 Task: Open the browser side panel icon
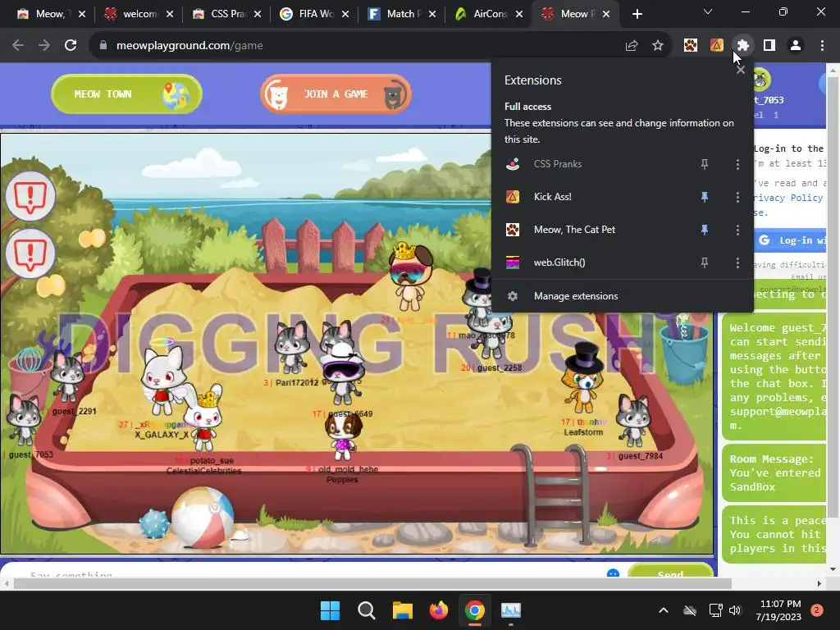[x=769, y=46]
